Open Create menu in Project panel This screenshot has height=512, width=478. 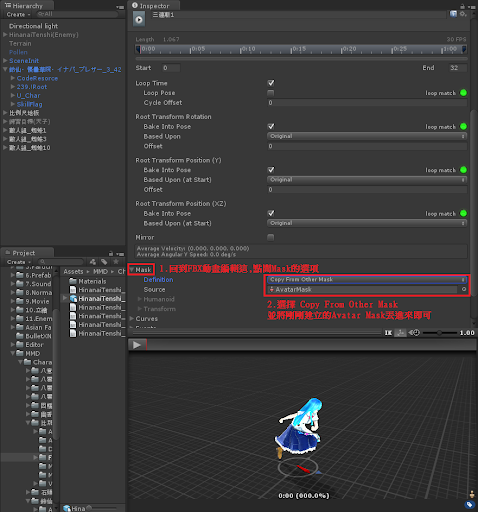point(19,262)
